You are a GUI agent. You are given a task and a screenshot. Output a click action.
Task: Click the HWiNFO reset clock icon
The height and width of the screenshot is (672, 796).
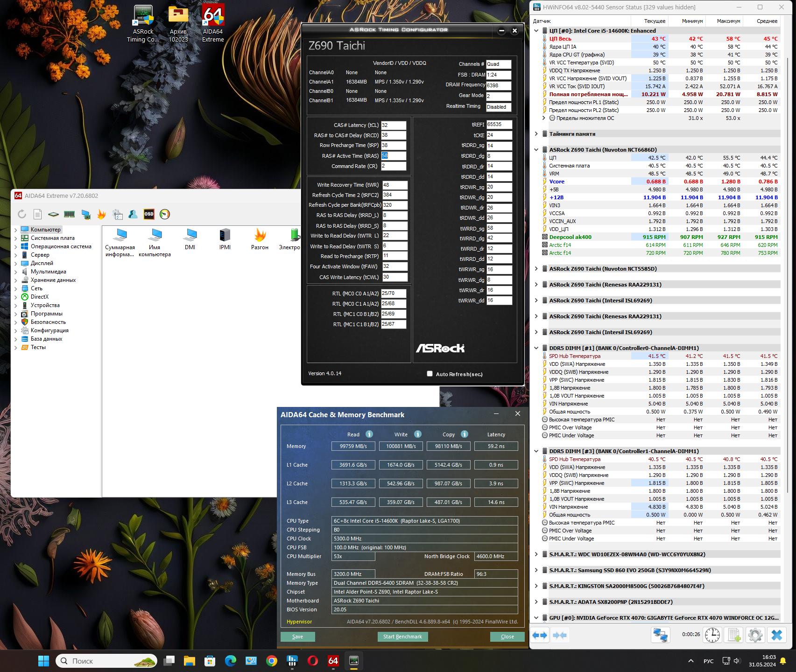pos(712,635)
